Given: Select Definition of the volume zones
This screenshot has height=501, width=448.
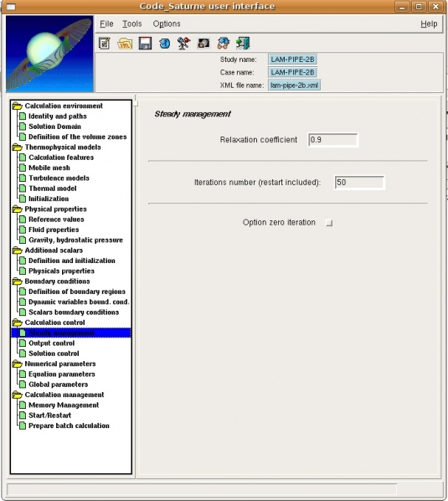Looking at the screenshot, I should click(78, 137).
